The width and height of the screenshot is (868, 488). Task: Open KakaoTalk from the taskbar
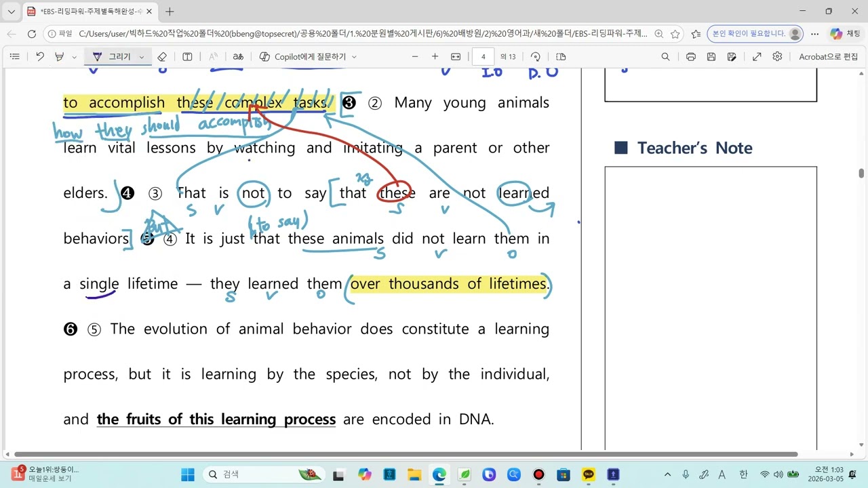point(589,474)
